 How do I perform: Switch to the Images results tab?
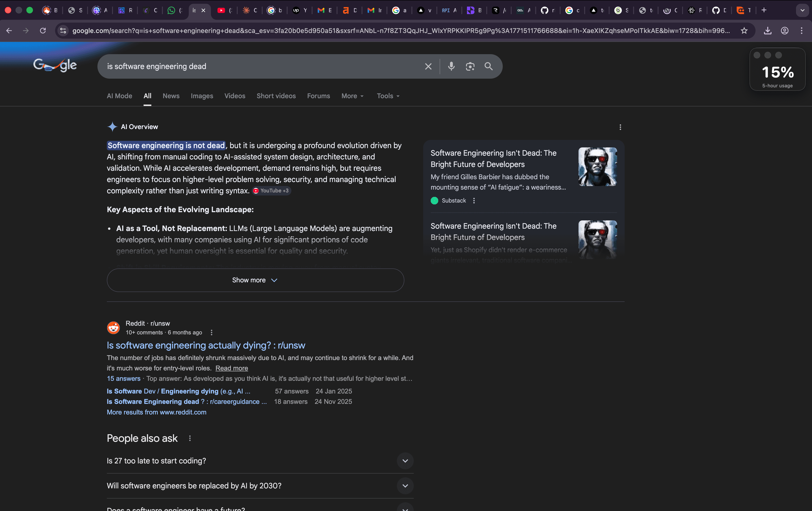[202, 96]
